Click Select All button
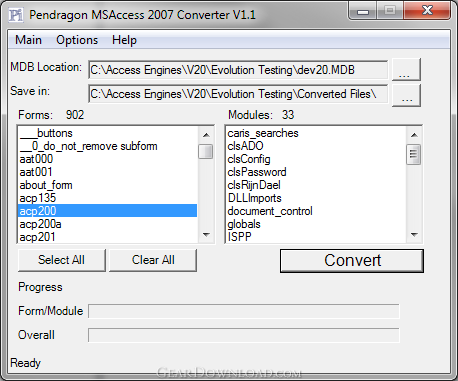The width and height of the screenshot is (458, 381). click(62, 260)
